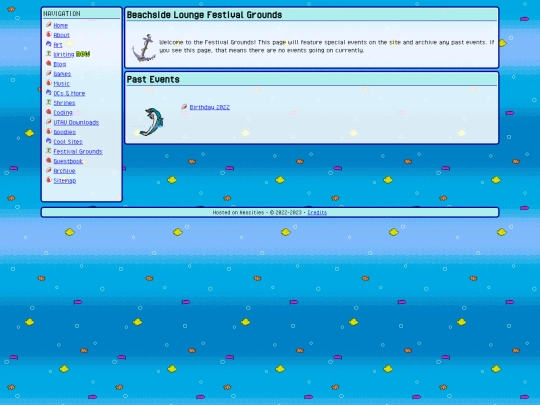Viewport: 540px width, 405px height.
Task: Click the shell bullet icon beside Games
Action: pos(49,73)
